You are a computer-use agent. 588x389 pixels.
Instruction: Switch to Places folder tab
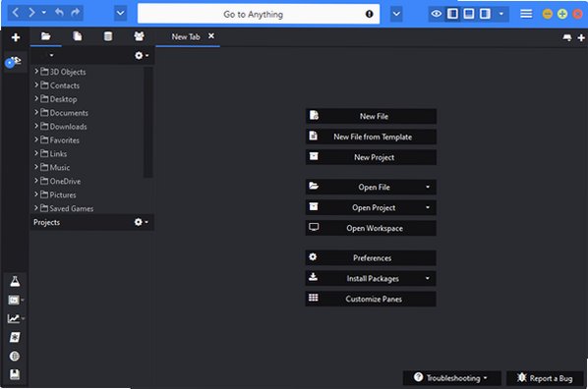tap(46, 36)
